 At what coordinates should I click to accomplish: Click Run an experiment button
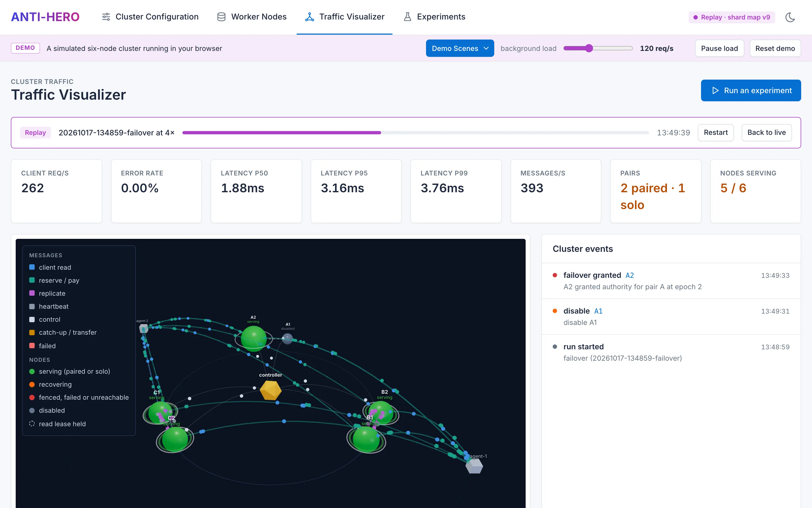(751, 90)
